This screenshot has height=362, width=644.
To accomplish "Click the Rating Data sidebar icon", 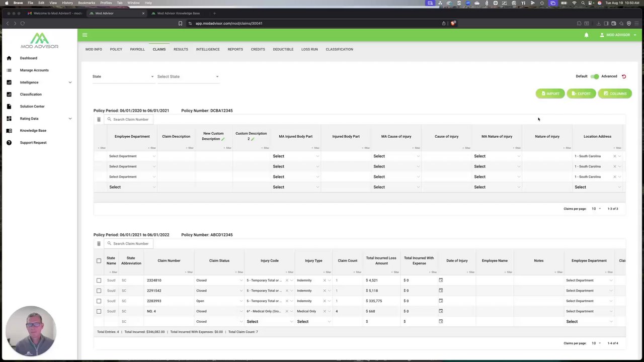I will pos(9,119).
